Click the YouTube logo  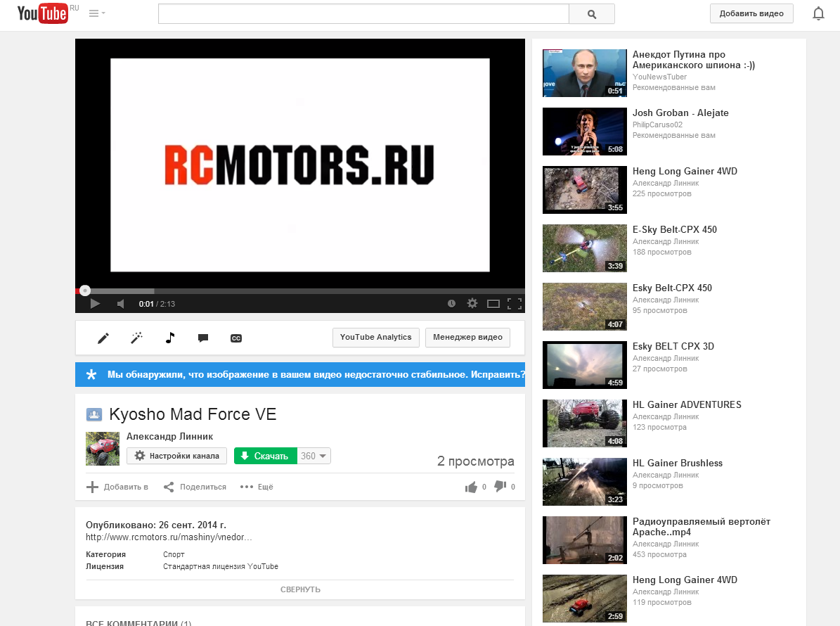coord(43,13)
